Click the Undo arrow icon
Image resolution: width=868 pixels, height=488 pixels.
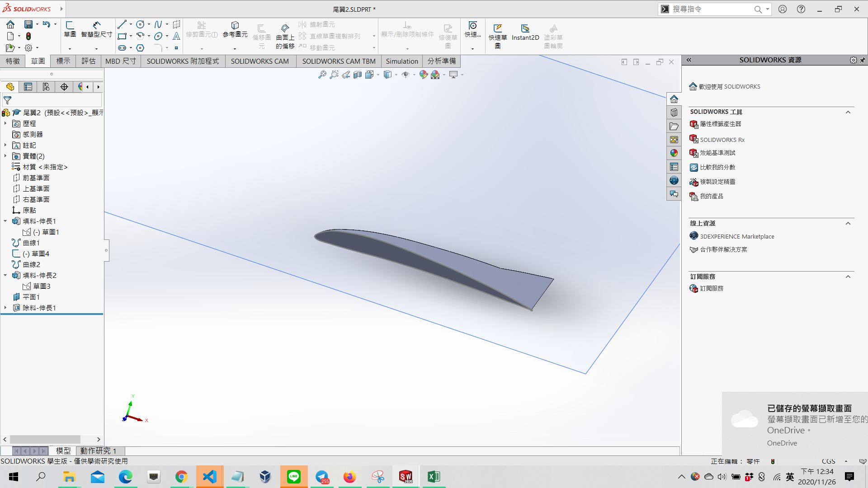click(46, 24)
